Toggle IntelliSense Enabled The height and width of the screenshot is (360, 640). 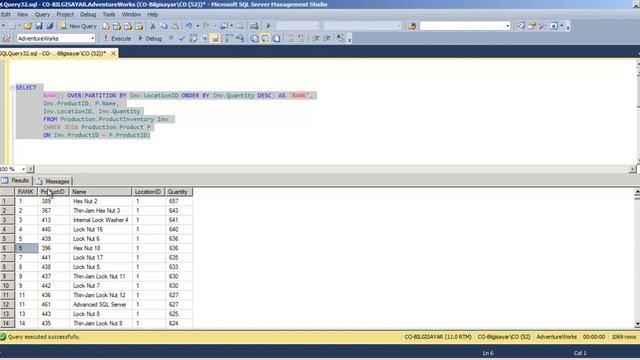pos(215,38)
